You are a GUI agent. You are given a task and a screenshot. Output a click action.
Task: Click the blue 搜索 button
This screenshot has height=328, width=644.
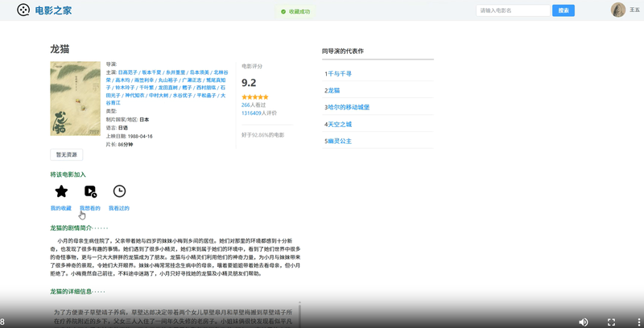click(563, 10)
